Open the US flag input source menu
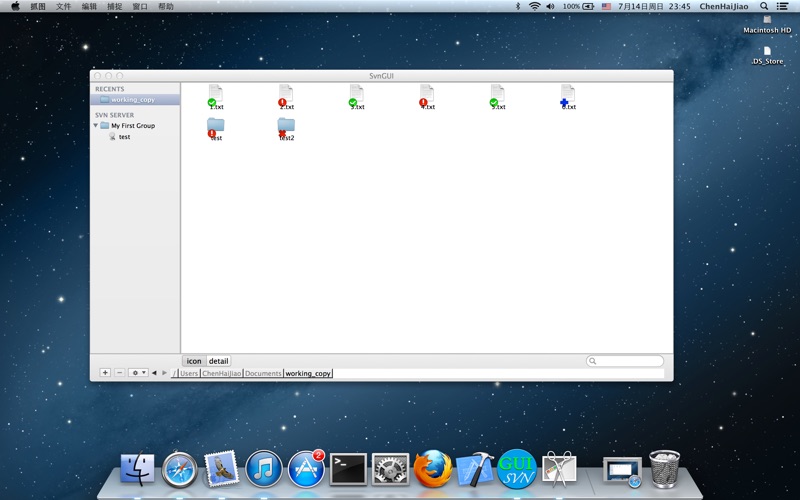Image resolution: width=800 pixels, height=500 pixels. coord(606,6)
